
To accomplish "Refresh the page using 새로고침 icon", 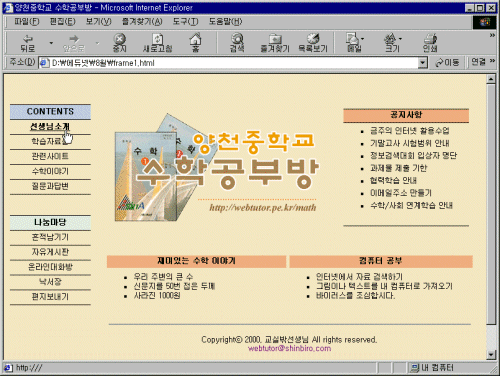I will 157,43.
